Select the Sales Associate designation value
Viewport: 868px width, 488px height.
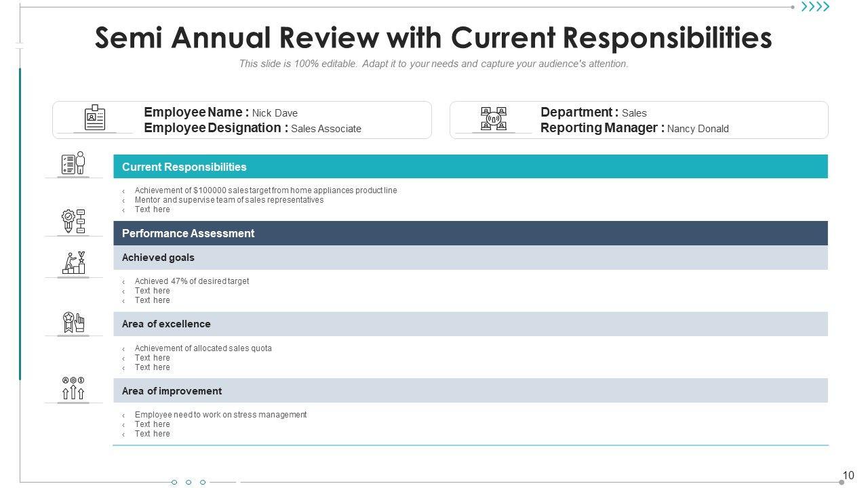point(326,129)
